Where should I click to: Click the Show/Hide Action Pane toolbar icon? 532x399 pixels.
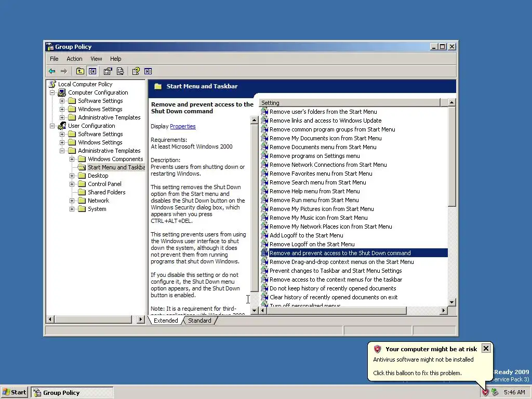(148, 71)
